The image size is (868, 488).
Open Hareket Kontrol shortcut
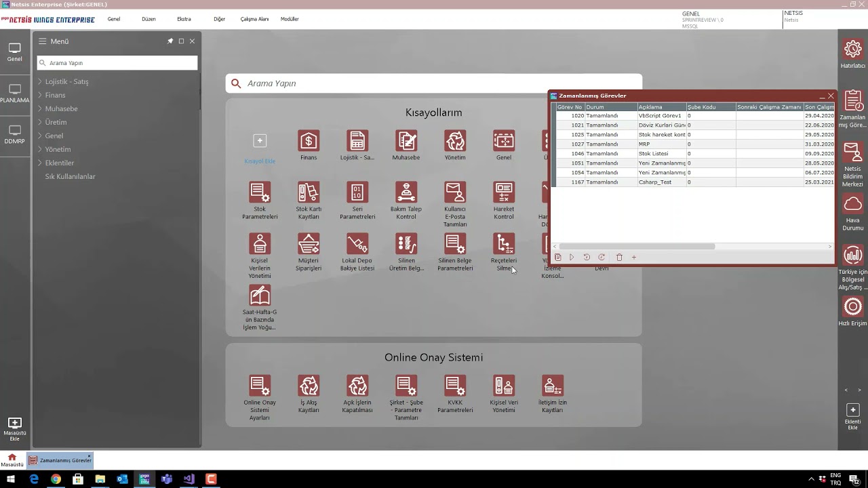coord(504,192)
